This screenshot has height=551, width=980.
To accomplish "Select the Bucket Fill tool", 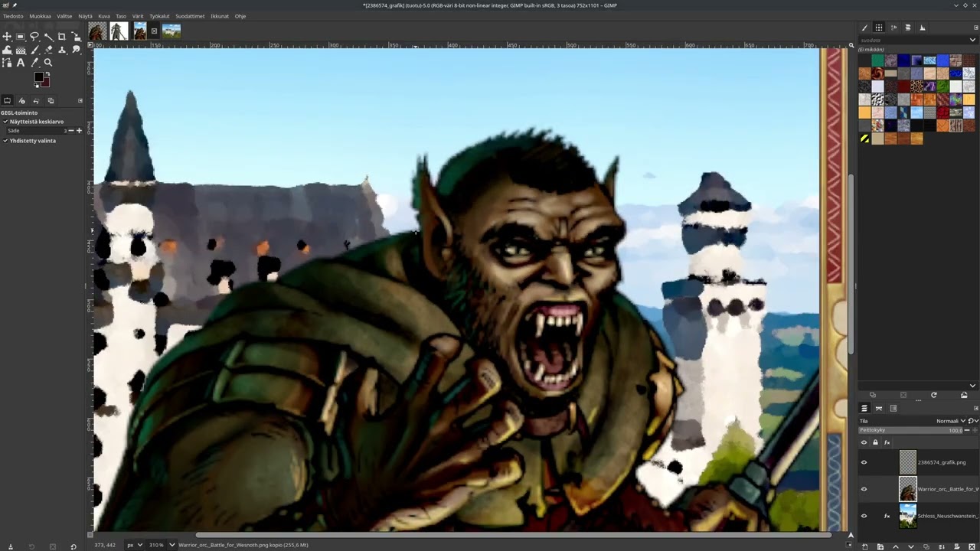I will (21, 50).
